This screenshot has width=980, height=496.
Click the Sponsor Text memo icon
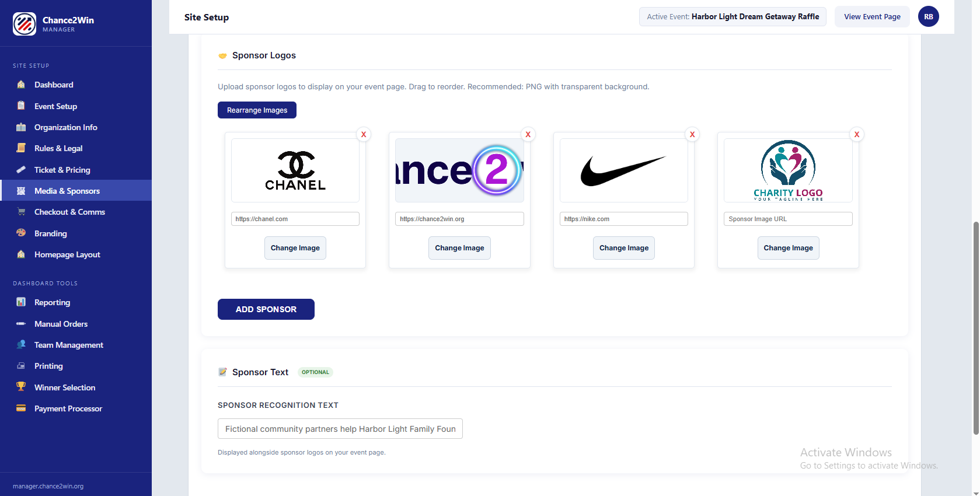222,372
